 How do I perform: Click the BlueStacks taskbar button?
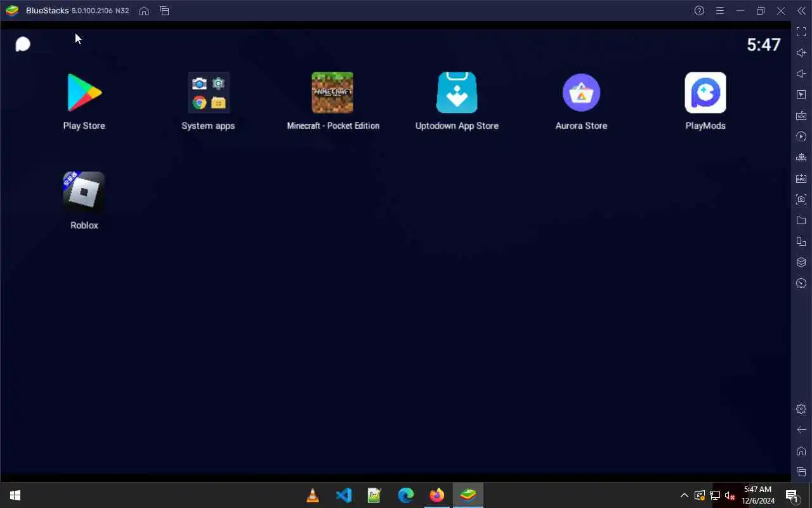[468, 495]
